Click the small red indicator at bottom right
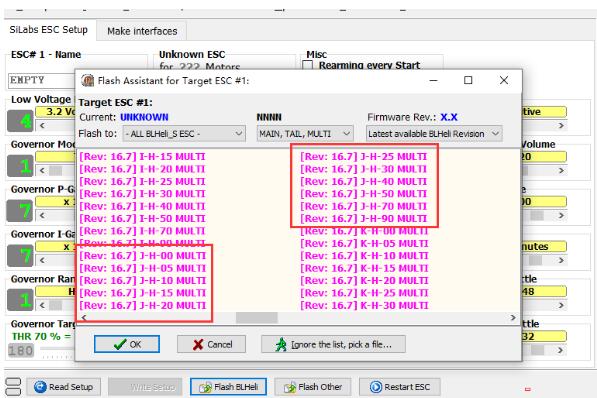This screenshot has height=398, width=597. pos(528,389)
